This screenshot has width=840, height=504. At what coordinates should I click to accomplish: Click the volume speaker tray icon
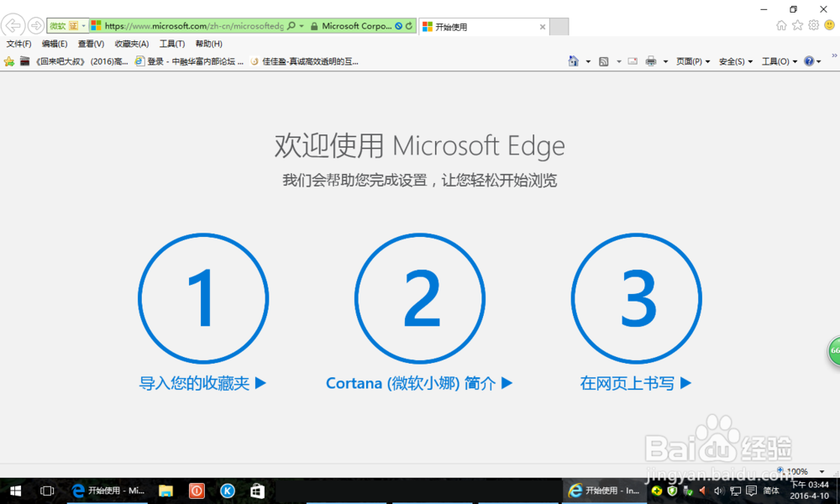click(718, 491)
